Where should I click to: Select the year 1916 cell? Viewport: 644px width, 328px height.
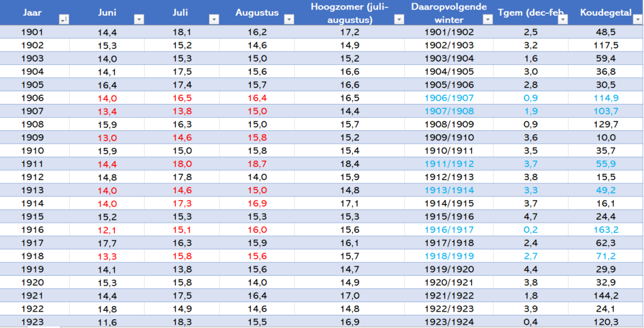[35, 229]
